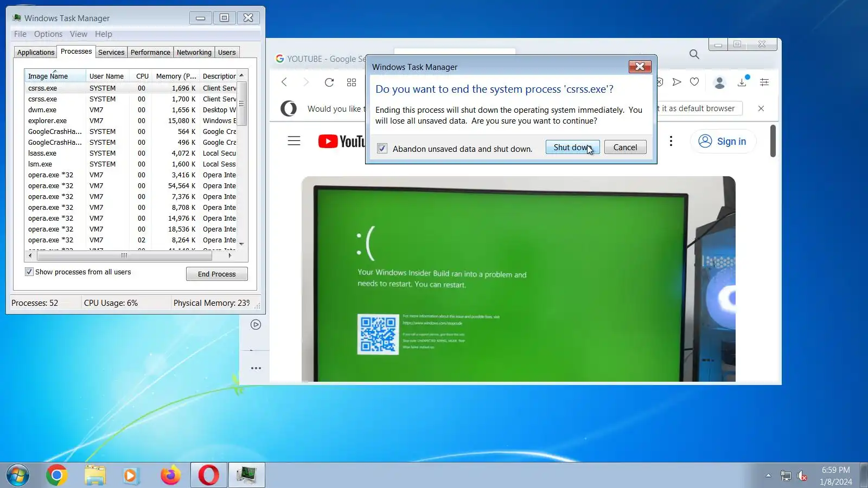Select the explorer.exe process row
Screen dimensions: 868x488
pyautogui.click(x=130, y=121)
